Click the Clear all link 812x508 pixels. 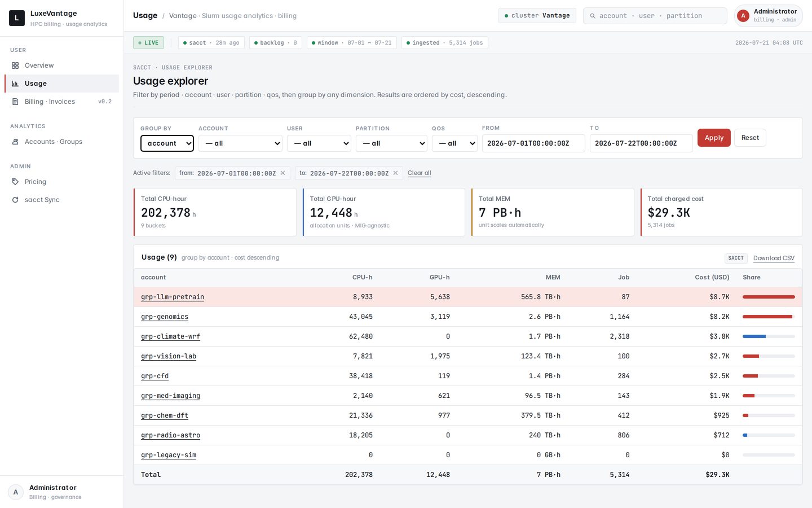(x=420, y=173)
